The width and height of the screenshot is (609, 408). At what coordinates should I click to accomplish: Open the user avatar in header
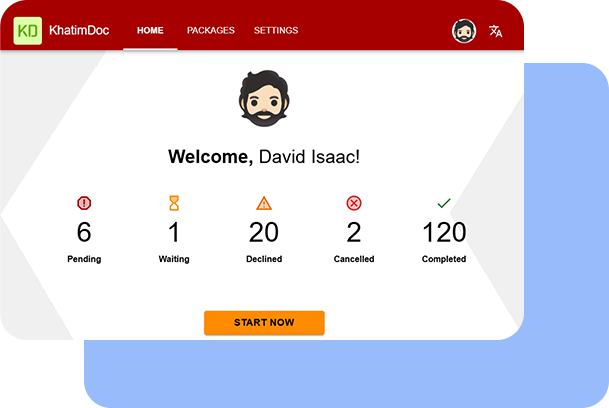464,31
